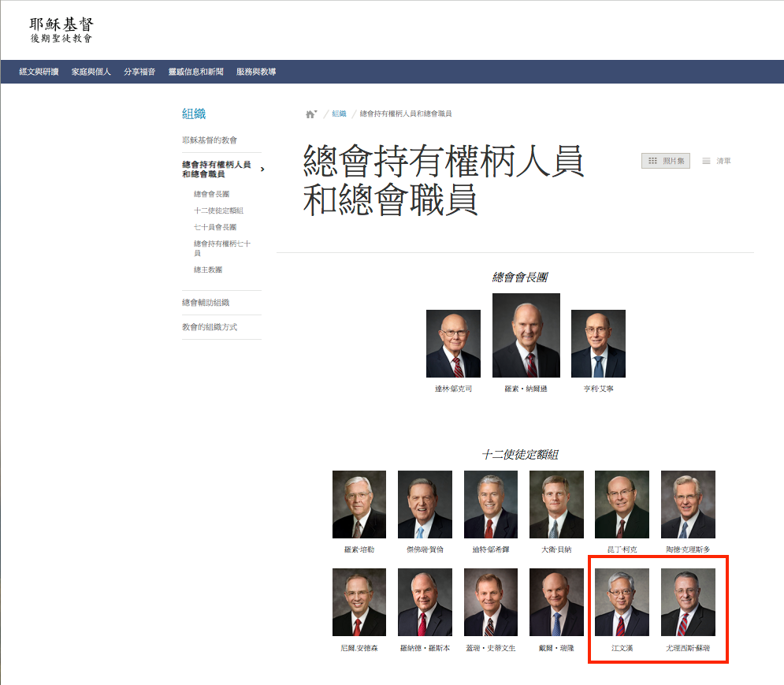Click the 十二使徒定額組 section heading

point(520,454)
